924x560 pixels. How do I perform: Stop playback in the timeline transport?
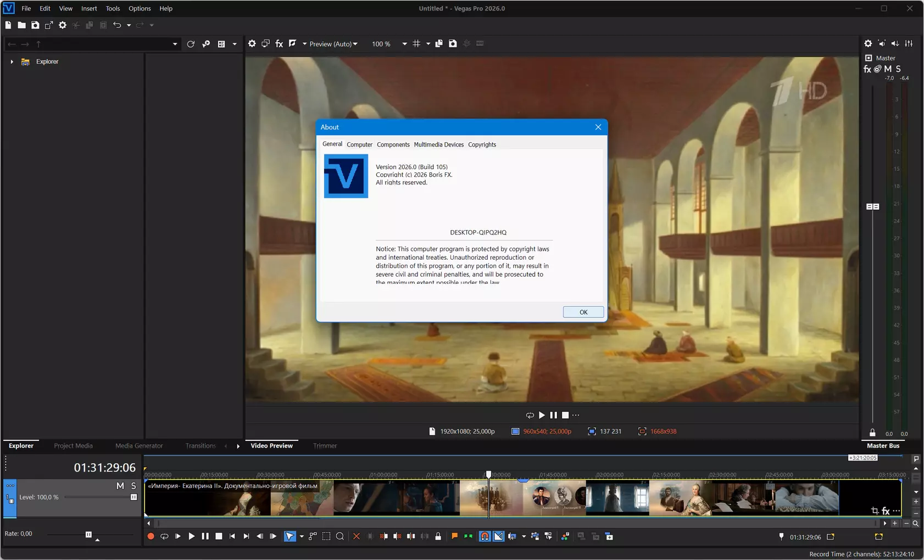point(219,536)
